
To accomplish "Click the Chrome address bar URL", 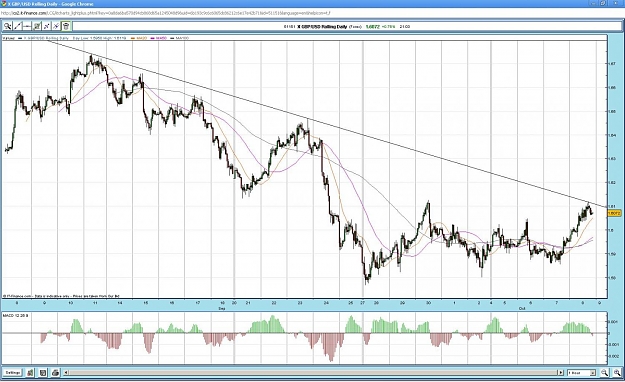I will pyautogui.click(x=166, y=13).
